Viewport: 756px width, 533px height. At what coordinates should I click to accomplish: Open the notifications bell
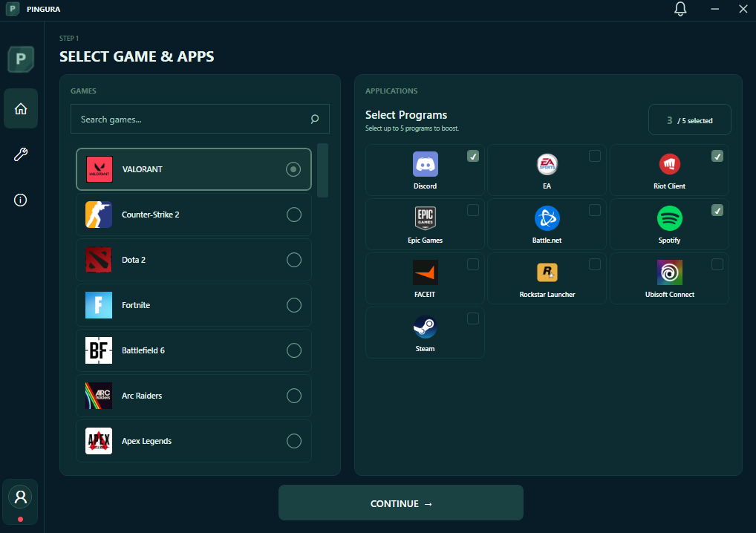[680, 9]
